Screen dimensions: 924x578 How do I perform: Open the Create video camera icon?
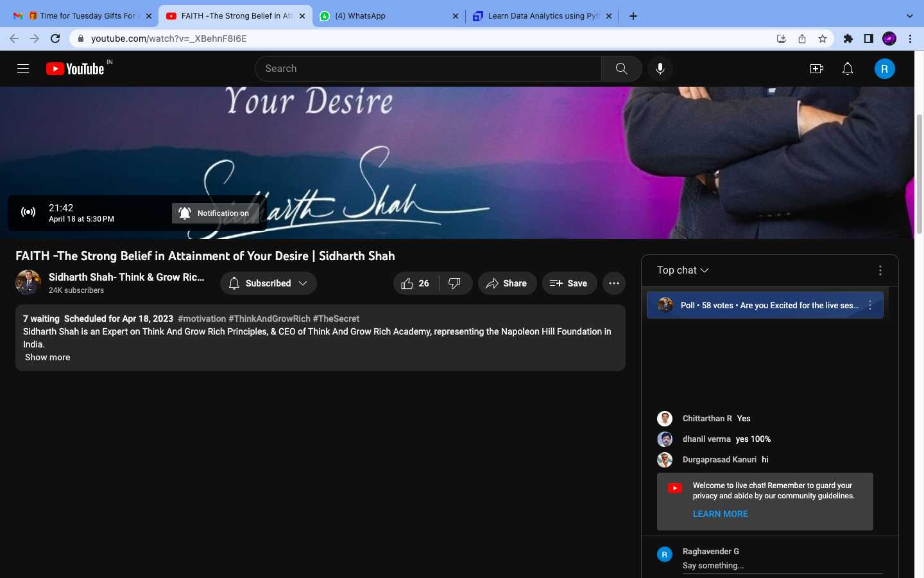pyautogui.click(x=816, y=69)
